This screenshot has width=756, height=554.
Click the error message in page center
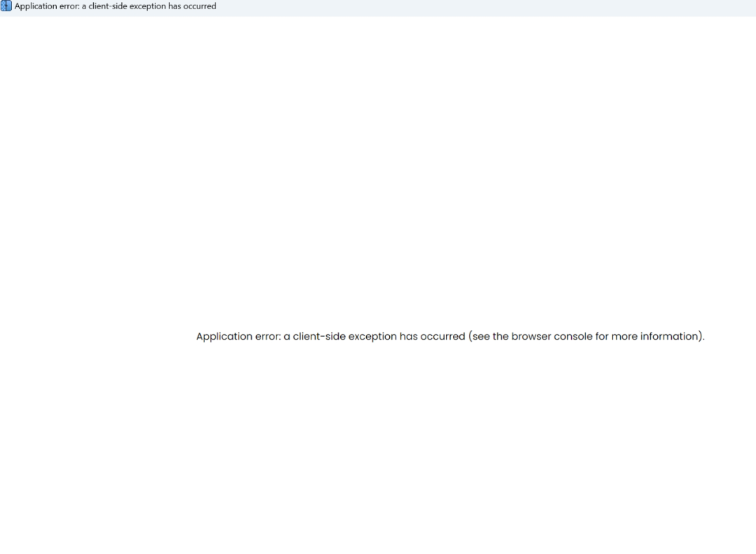point(449,336)
